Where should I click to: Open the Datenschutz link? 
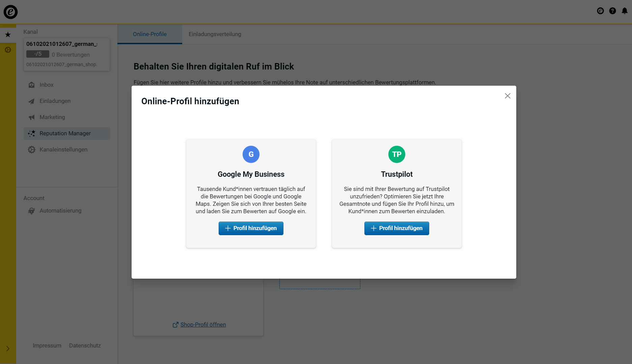[x=85, y=345]
